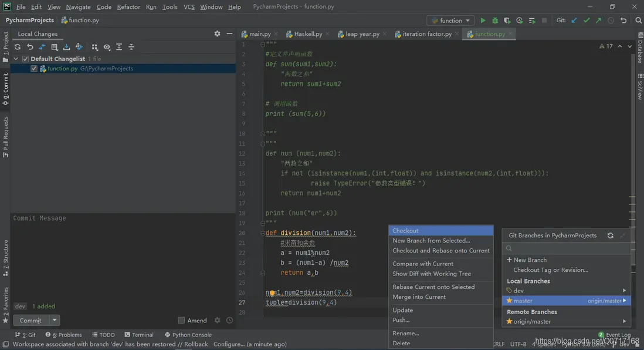Refresh the Local Changes list
The width and height of the screenshot is (644, 350).
pyautogui.click(x=18, y=47)
